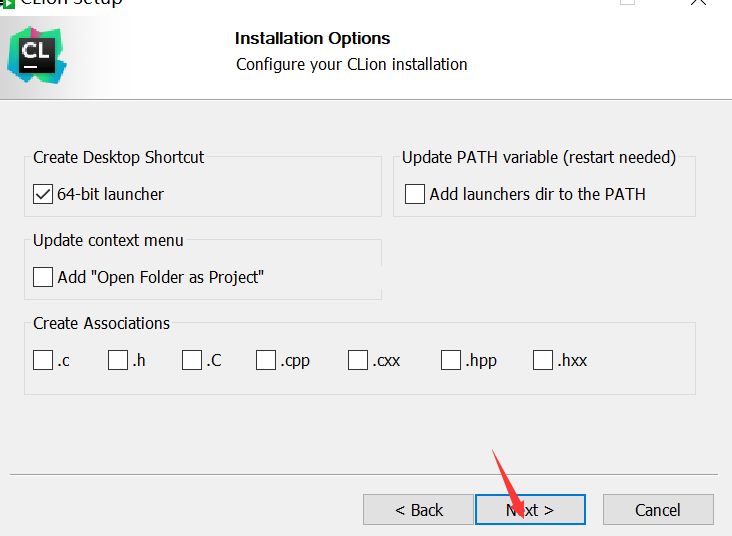This screenshot has width=732, height=536.
Task: Enable Add "Open Folder as Project" option
Action: [x=43, y=277]
